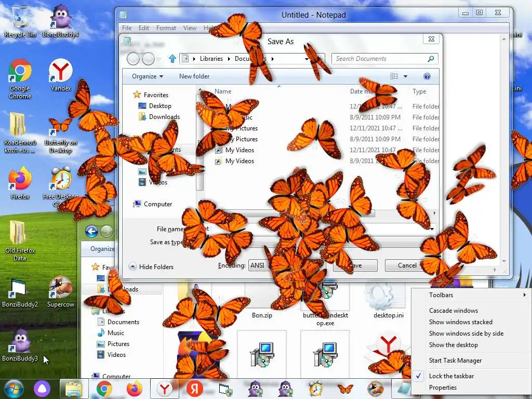Open the clock application taskbar icon
This screenshot has width=532, height=399.
tap(315, 389)
